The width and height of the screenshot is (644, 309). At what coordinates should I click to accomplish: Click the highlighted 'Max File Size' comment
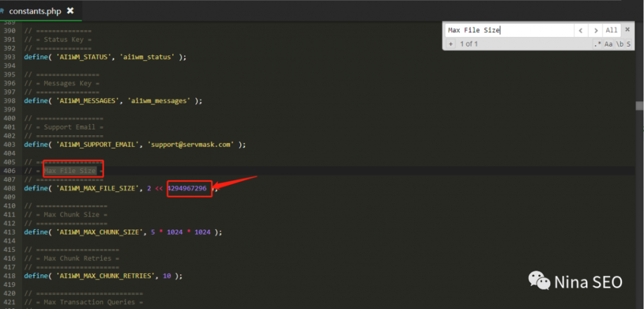[x=70, y=171]
